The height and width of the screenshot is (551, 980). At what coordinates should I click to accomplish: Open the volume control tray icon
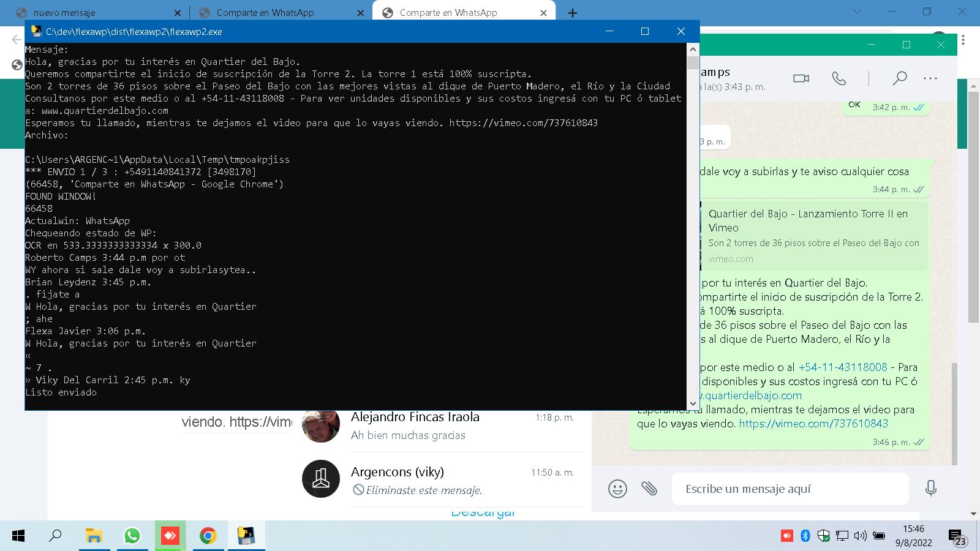point(860,536)
